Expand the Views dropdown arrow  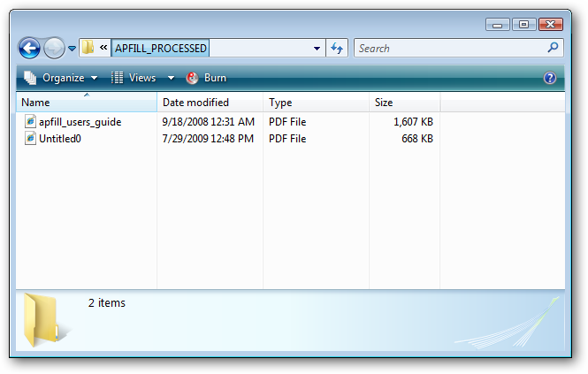(x=171, y=78)
